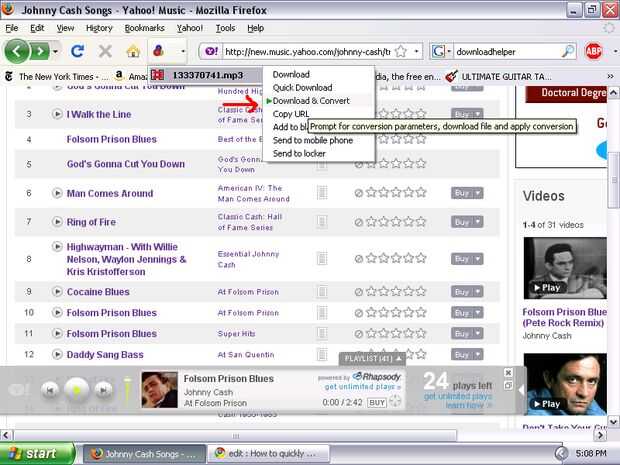The height and width of the screenshot is (465, 620).
Task: Expand the PLAYLIST (41) panel
Action: (x=372, y=359)
